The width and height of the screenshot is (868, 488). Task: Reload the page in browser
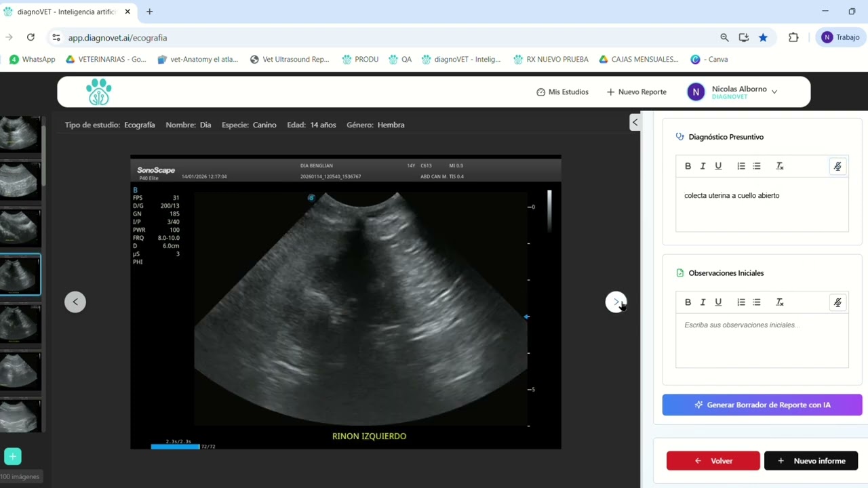coord(31,37)
